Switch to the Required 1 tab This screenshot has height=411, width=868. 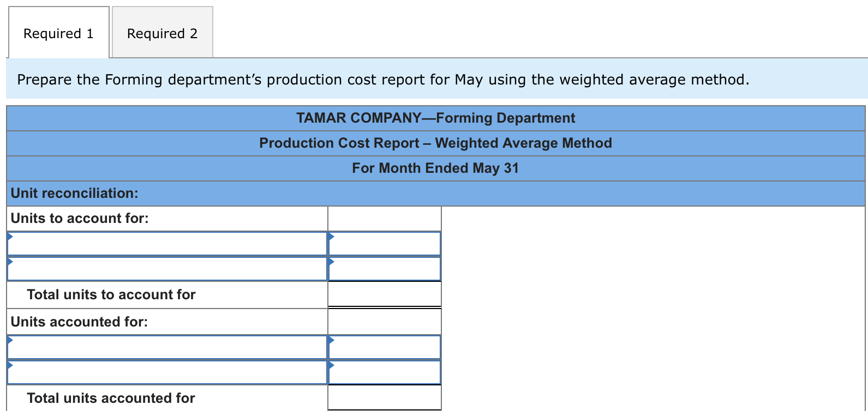[x=58, y=33]
